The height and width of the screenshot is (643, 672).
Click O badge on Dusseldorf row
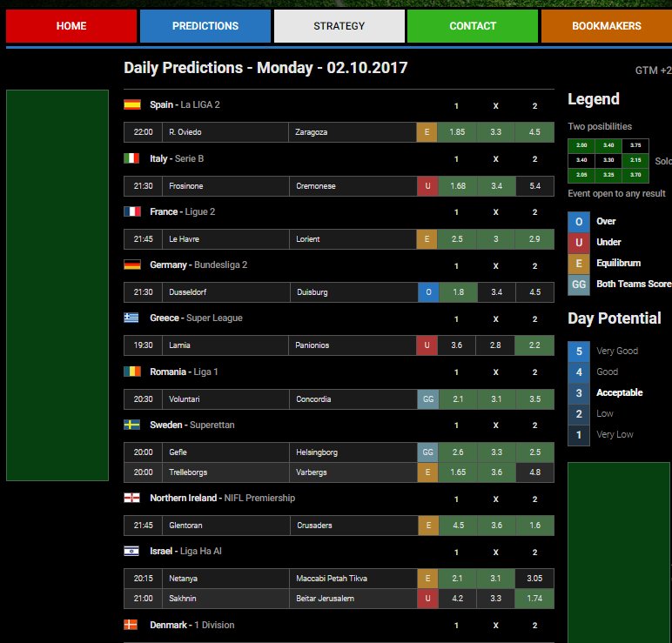tap(428, 292)
